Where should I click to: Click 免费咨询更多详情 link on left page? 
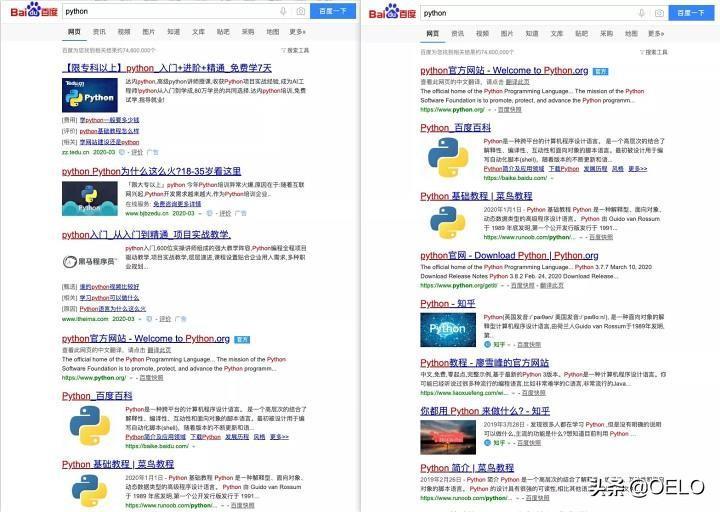click(x=177, y=204)
